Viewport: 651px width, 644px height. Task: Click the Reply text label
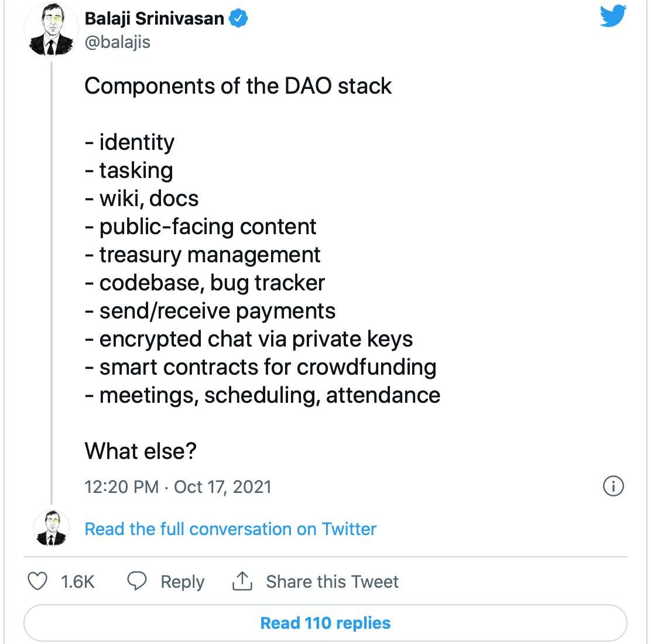click(183, 581)
